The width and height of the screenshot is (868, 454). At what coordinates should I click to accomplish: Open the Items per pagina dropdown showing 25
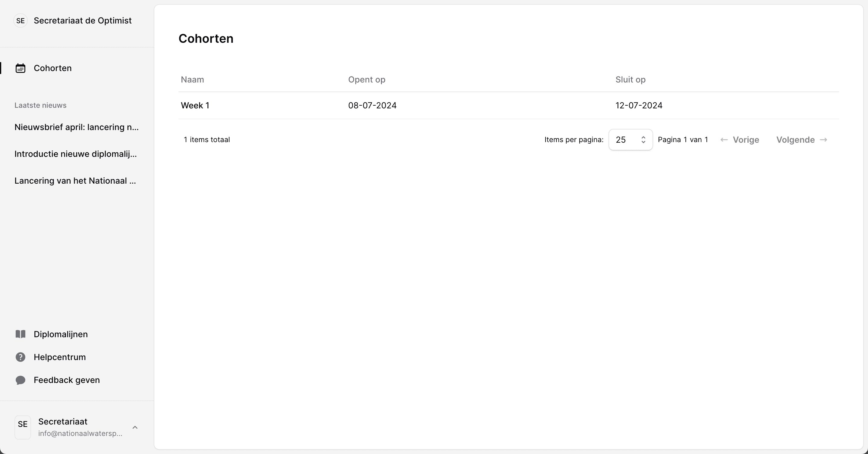631,140
